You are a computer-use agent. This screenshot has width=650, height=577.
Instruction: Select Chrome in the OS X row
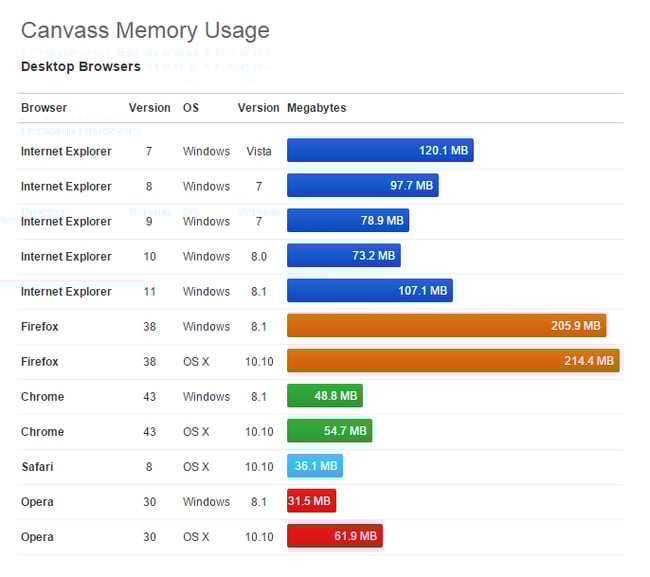pyautogui.click(x=42, y=432)
